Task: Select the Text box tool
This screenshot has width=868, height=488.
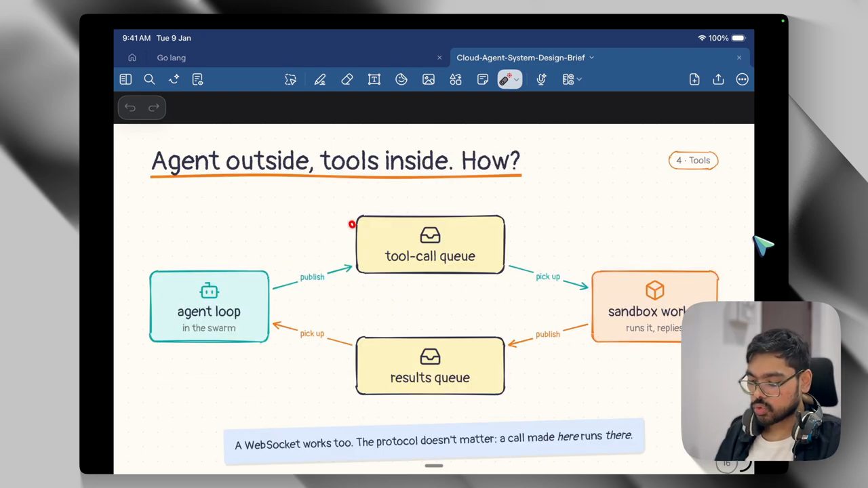Action: click(x=374, y=79)
